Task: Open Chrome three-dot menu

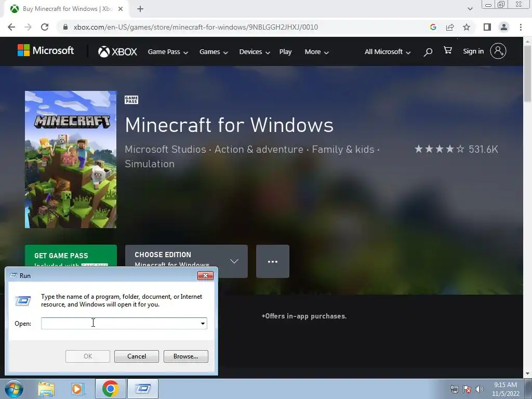Action: 521,27
